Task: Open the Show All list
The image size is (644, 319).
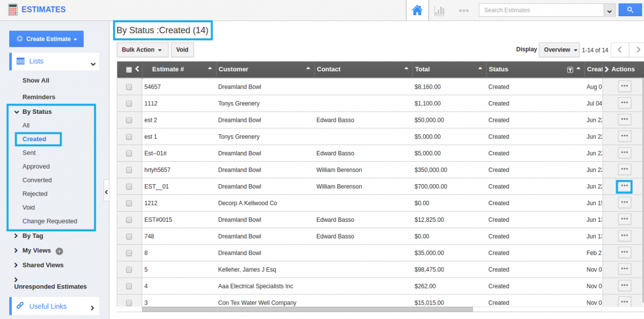Action: coord(35,81)
